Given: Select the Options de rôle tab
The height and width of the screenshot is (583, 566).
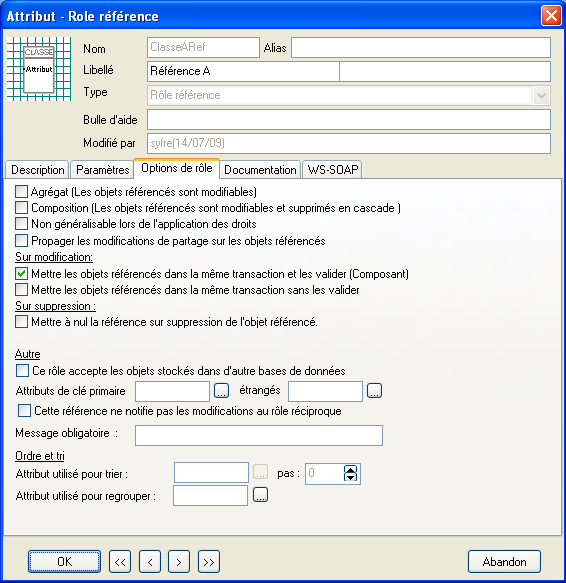Looking at the screenshot, I should pyautogui.click(x=177, y=168).
